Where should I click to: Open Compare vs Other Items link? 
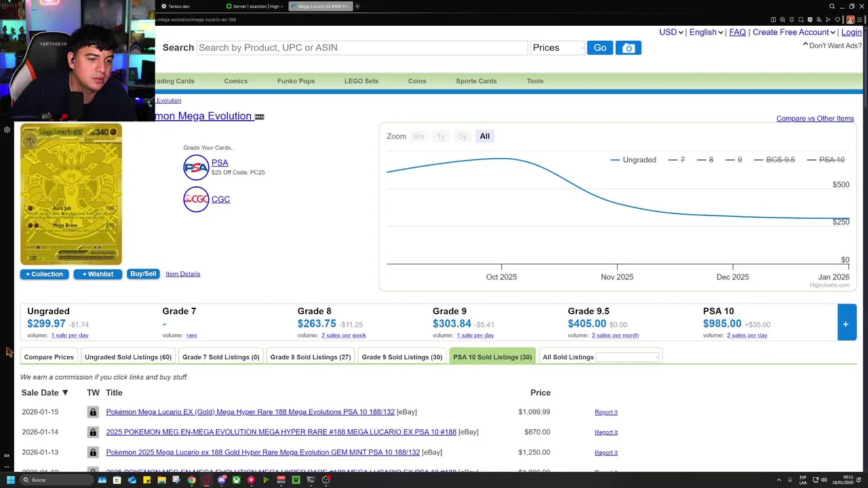[815, 119]
